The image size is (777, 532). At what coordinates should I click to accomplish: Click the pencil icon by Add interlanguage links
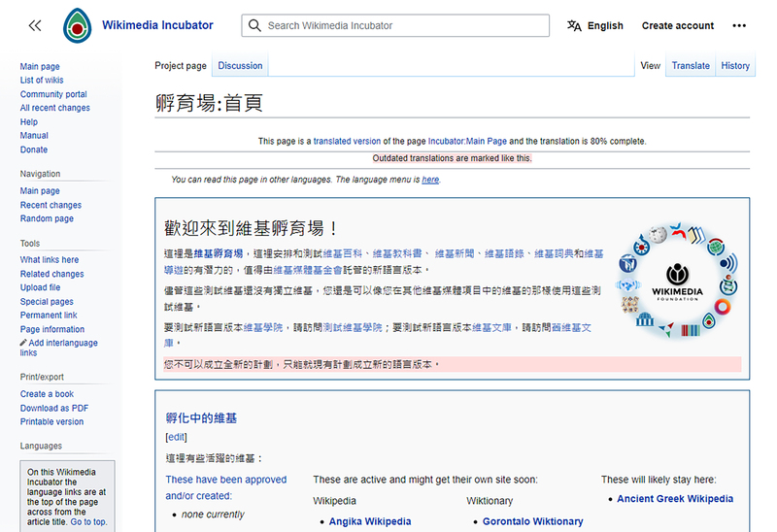pos(23,343)
